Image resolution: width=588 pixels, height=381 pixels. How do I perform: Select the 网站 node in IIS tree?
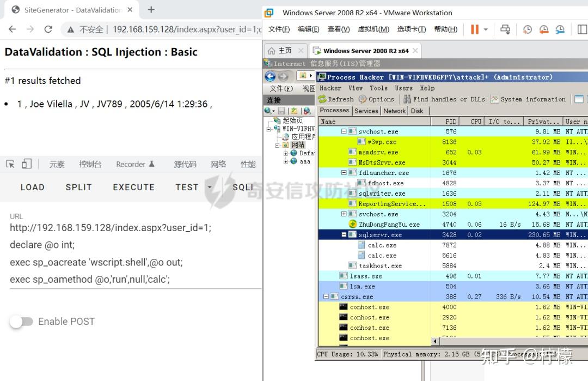[298, 145]
